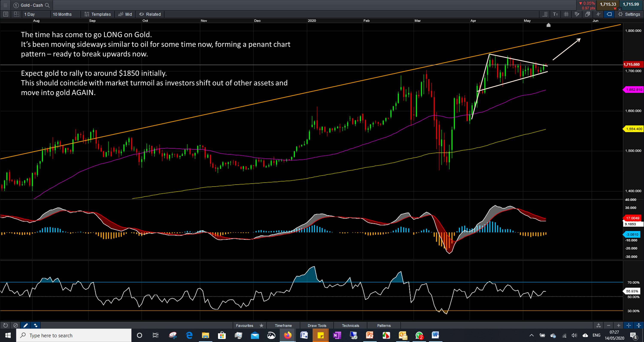The width and height of the screenshot is (644, 342).
Task: Click the Gold product search magnifier
Action: [x=47, y=5]
